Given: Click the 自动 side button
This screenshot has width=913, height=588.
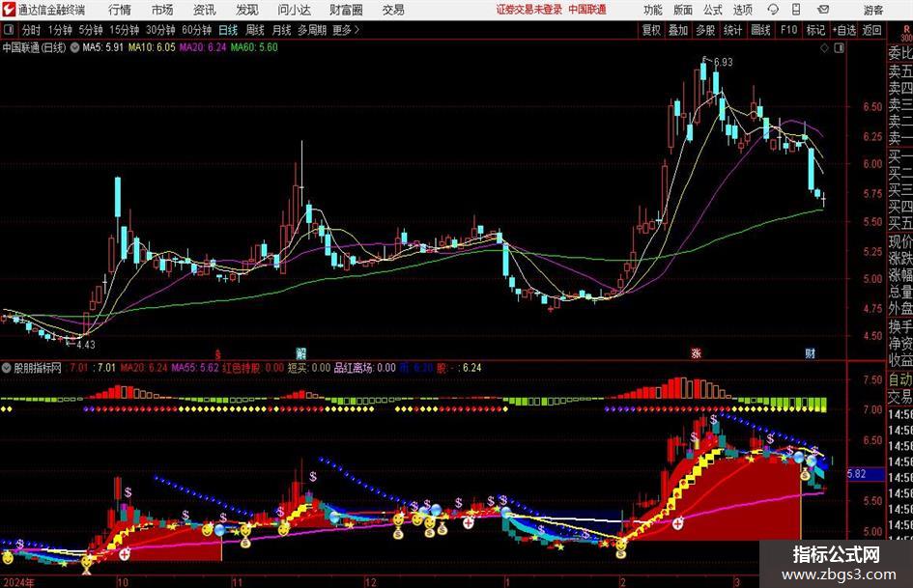Looking at the screenshot, I should [x=899, y=379].
